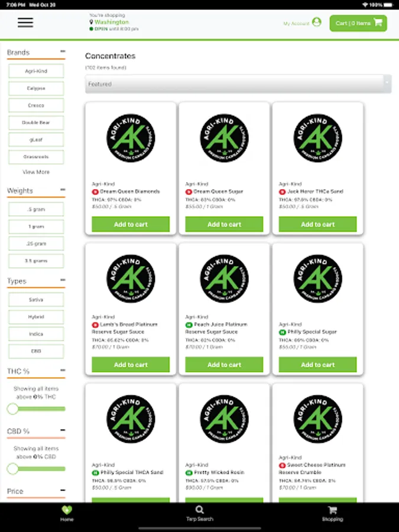Collapse the Brands filter section
The width and height of the screenshot is (399, 532).
pos(63,51)
